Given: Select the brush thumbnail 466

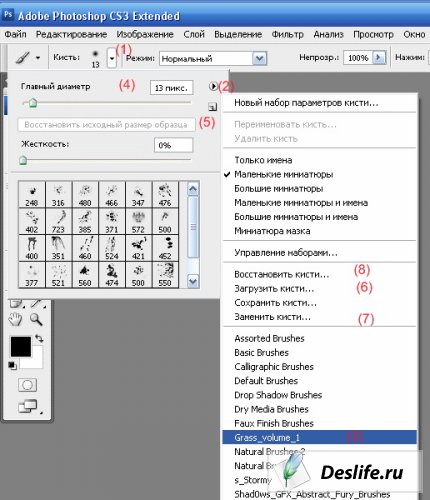Looking at the screenshot, I should coord(112,195).
